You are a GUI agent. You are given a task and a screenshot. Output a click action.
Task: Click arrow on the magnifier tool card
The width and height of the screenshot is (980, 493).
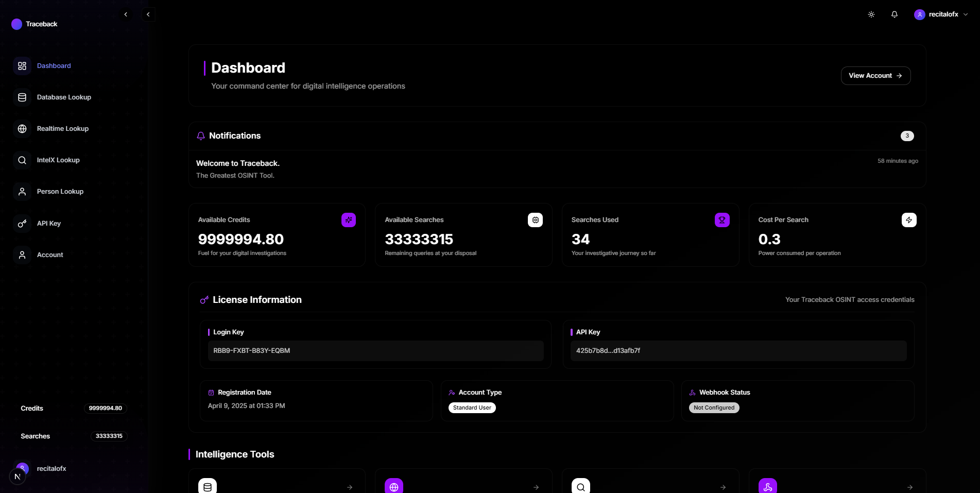tap(723, 487)
